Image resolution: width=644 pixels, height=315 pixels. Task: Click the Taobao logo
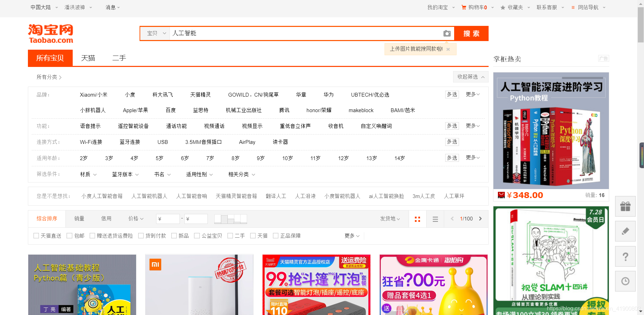pyautogui.click(x=51, y=33)
